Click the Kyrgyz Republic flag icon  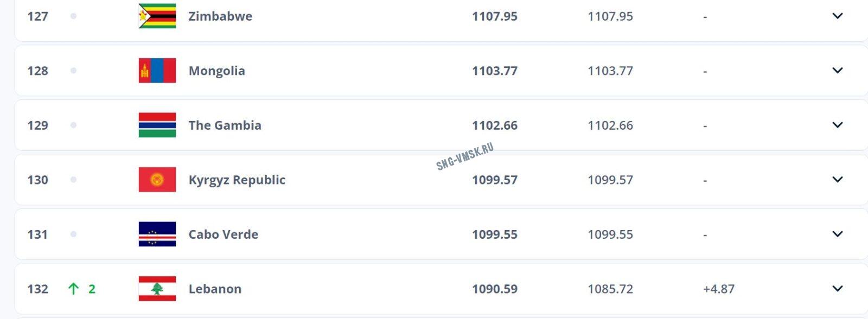click(157, 180)
